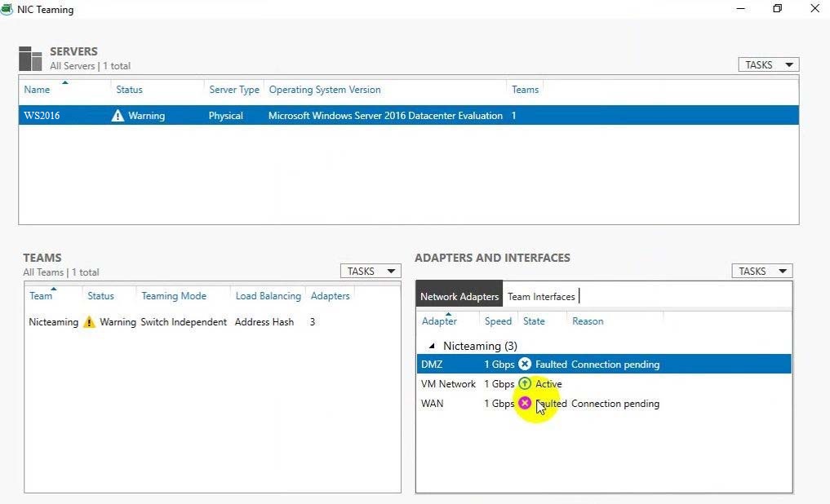This screenshot has height=504, width=830.
Task: Click the warning triangle icon beside WS2016
Action: tap(118, 116)
